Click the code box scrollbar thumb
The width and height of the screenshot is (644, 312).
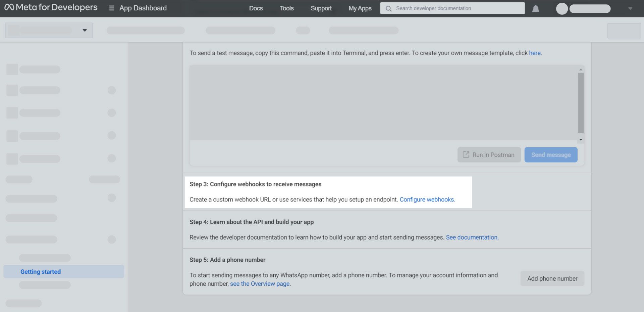click(x=581, y=103)
